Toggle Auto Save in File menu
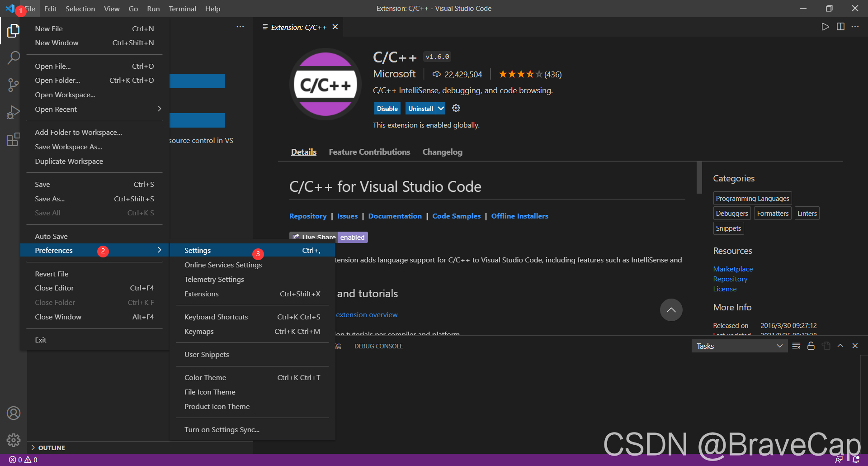 tap(95, 236)
